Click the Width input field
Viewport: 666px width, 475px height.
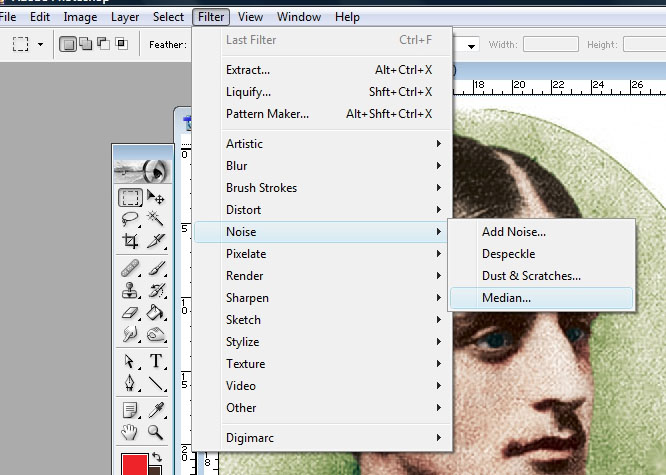coord(550,44)
